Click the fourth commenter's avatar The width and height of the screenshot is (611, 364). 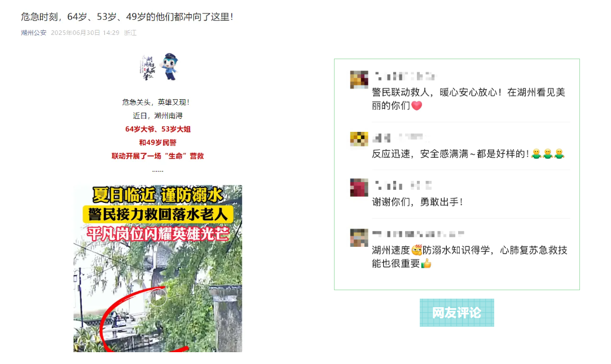point(359,237)
